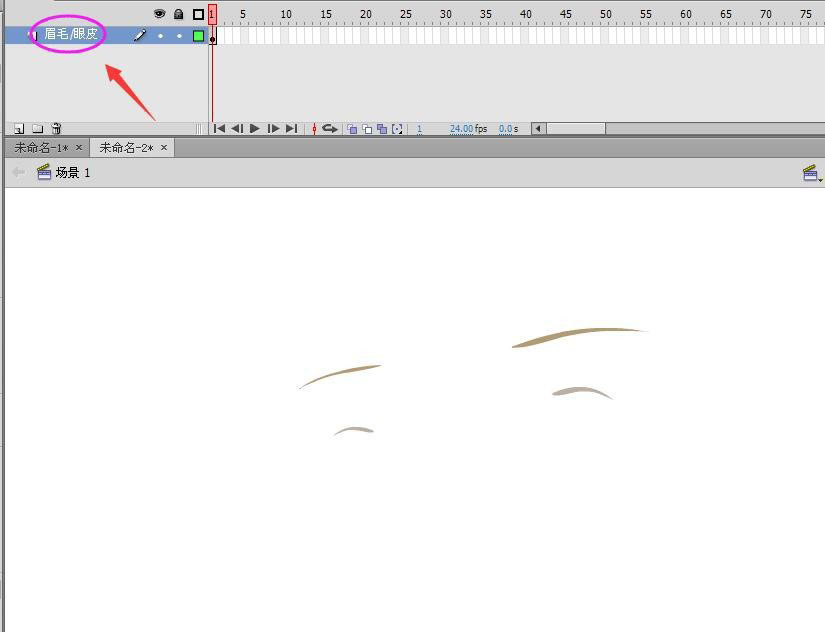Lock all layers with header padlock
Screen dimensions: 825x632
pyautogui.click(x=179, y=14)
